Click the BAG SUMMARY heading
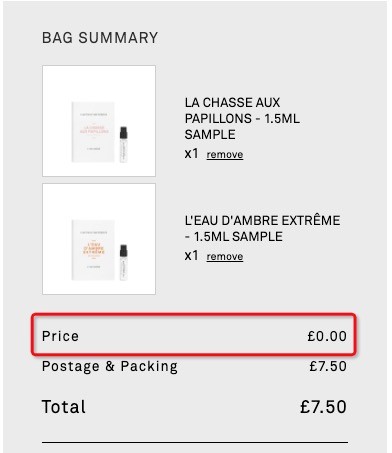 pos(100,38)
